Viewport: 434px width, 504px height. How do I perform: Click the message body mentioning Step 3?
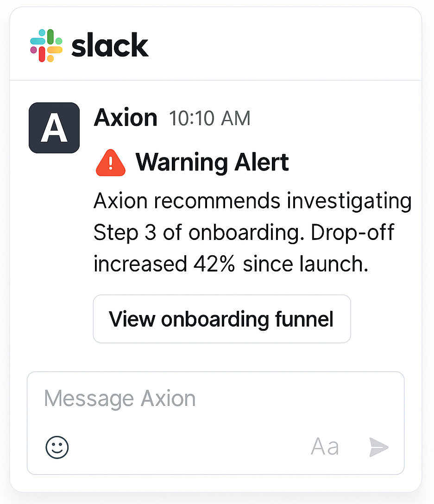(x=252, y=232)
